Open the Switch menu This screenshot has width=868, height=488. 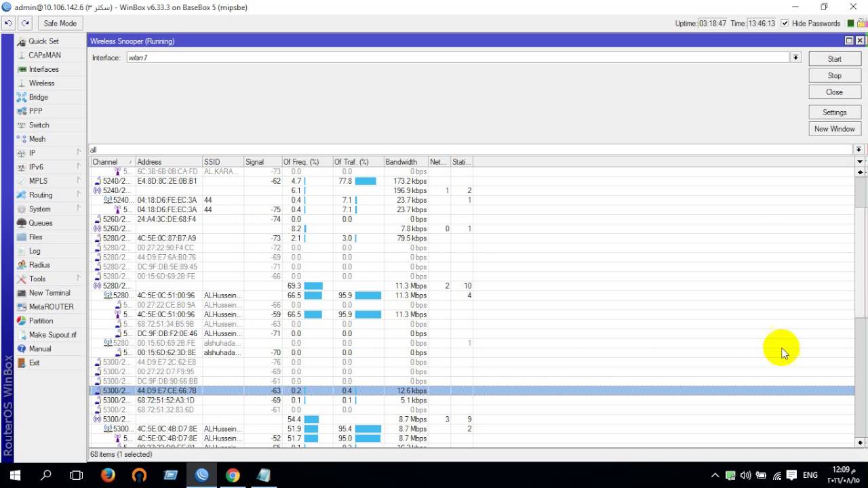click(x=39, y=125)
